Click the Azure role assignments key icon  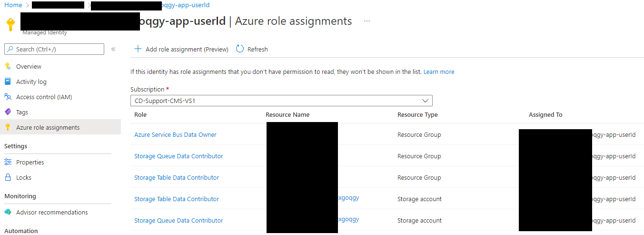coord(8,127)
